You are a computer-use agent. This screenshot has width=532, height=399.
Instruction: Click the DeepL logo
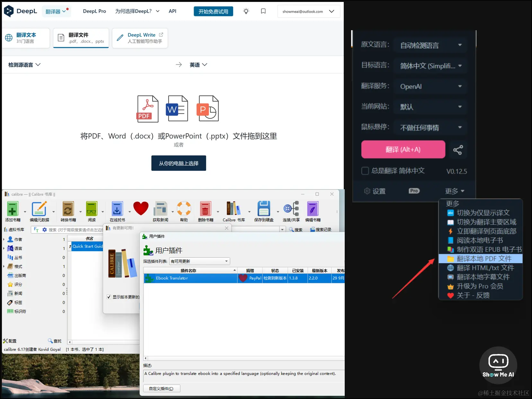pos(21,11)
